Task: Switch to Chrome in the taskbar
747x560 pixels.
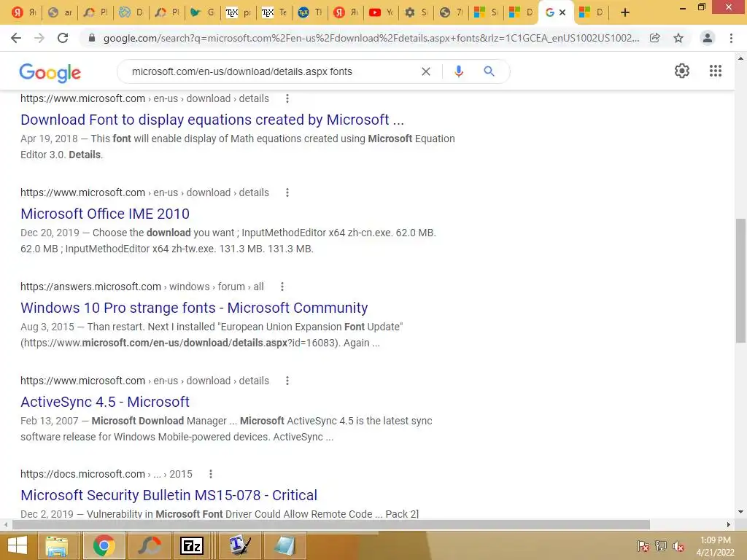Action: coord(104,545)
